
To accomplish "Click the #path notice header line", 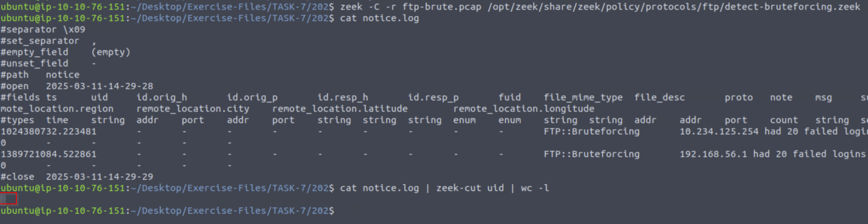I will (40, 75).
